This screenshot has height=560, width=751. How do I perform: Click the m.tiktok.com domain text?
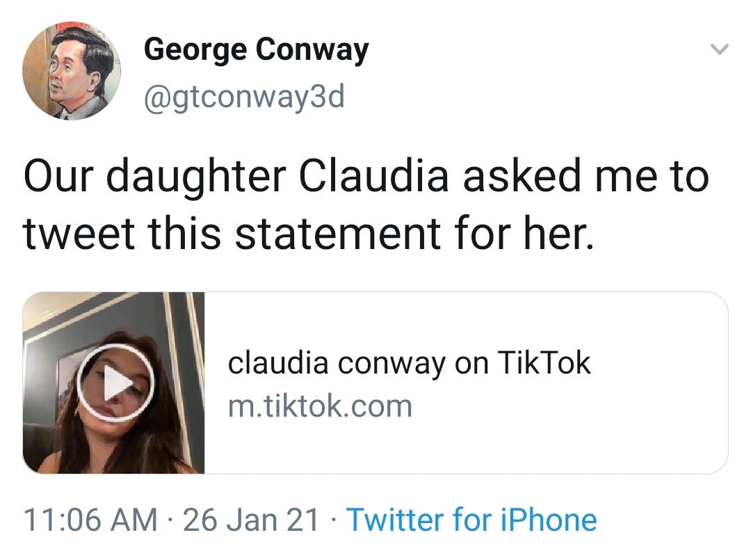point(320,406)
